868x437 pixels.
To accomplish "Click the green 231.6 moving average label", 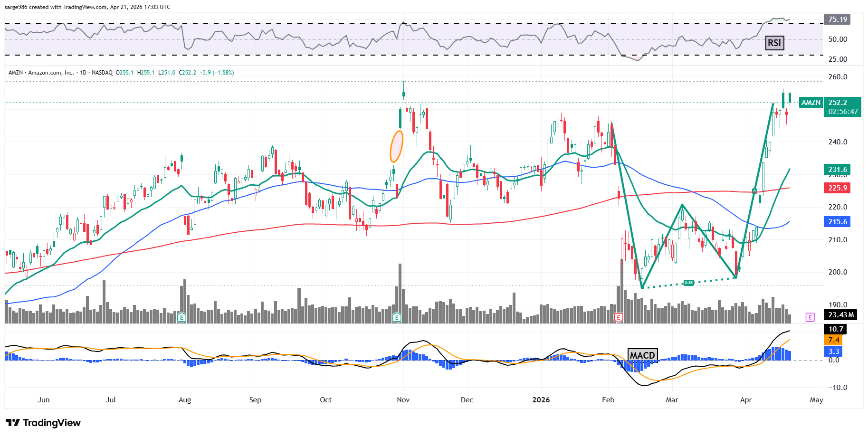I will click(x=838, y=170).
